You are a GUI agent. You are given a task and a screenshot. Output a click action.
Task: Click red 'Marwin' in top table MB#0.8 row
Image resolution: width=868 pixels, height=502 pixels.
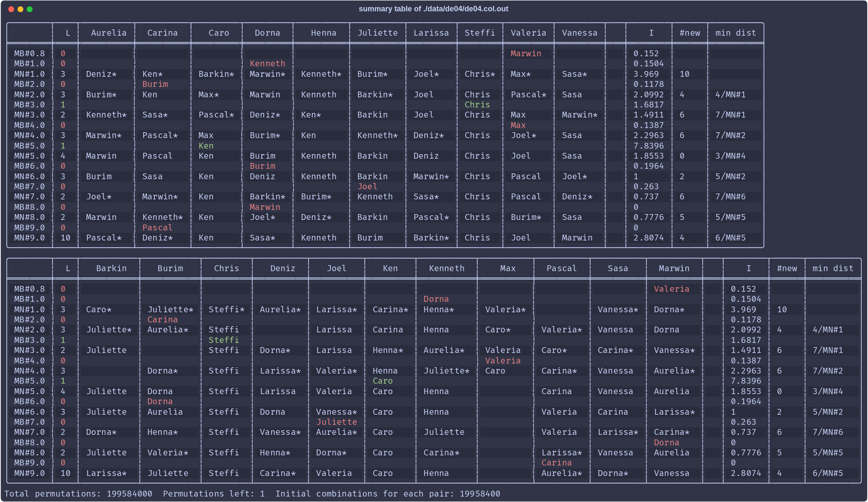click(526, 53)
